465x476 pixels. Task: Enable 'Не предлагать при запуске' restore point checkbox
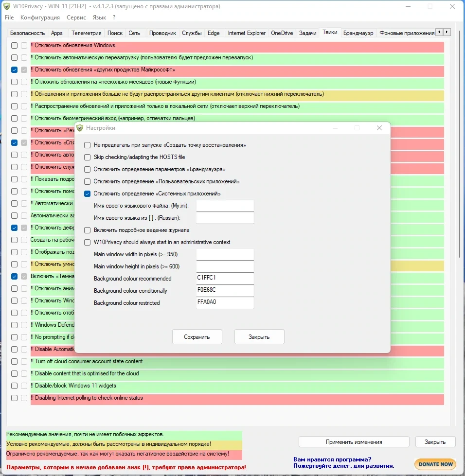88,145
